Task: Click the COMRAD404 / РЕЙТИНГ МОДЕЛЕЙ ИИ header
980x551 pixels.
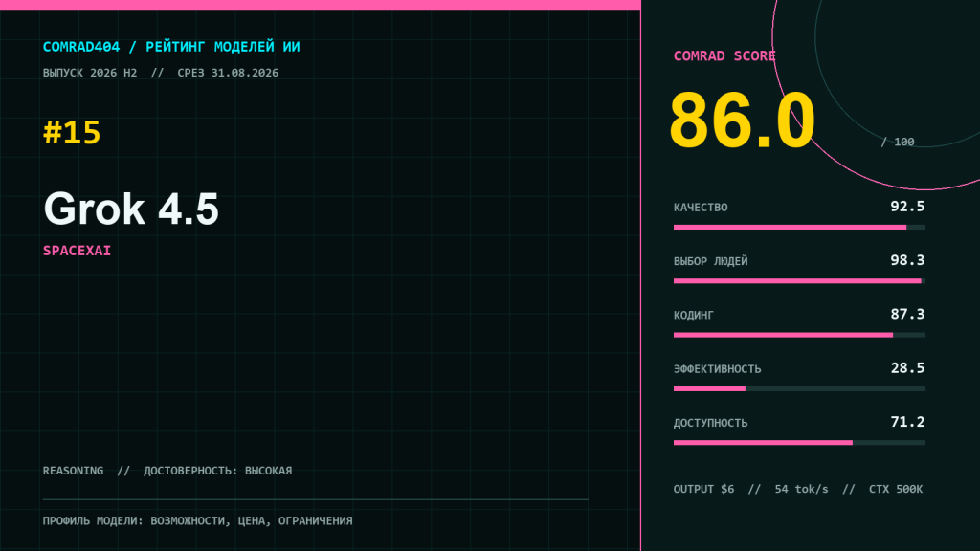Action: point(171,47)
